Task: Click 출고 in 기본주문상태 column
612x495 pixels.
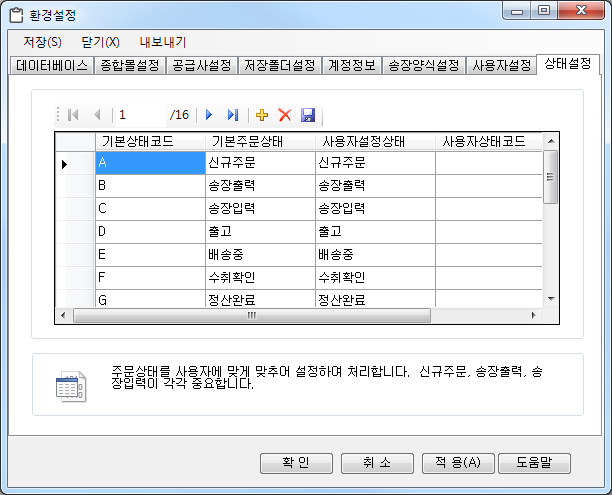Action: coord(260,232)
